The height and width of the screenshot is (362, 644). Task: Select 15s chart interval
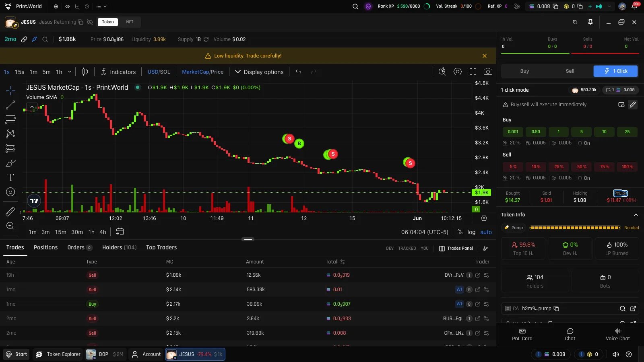pos(19,72)
